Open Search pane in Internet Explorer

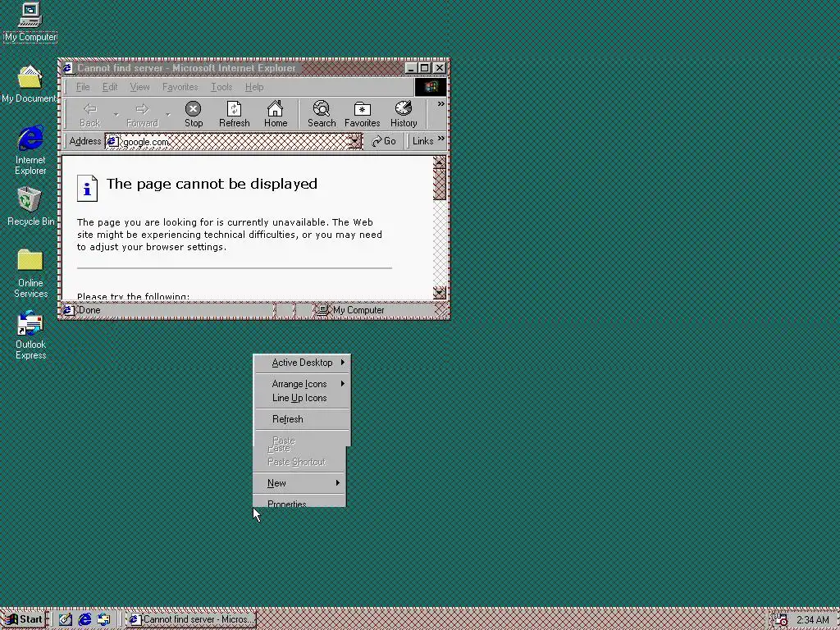pos(322,115)
